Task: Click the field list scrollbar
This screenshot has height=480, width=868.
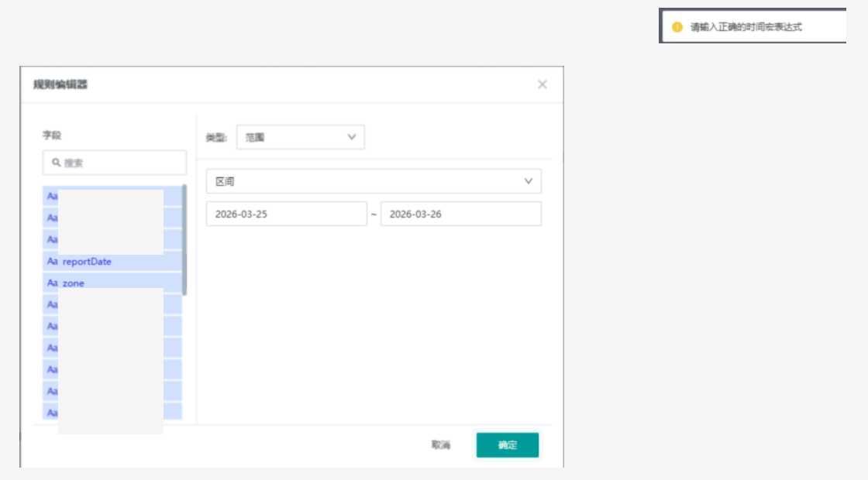Action: (184, 240)
